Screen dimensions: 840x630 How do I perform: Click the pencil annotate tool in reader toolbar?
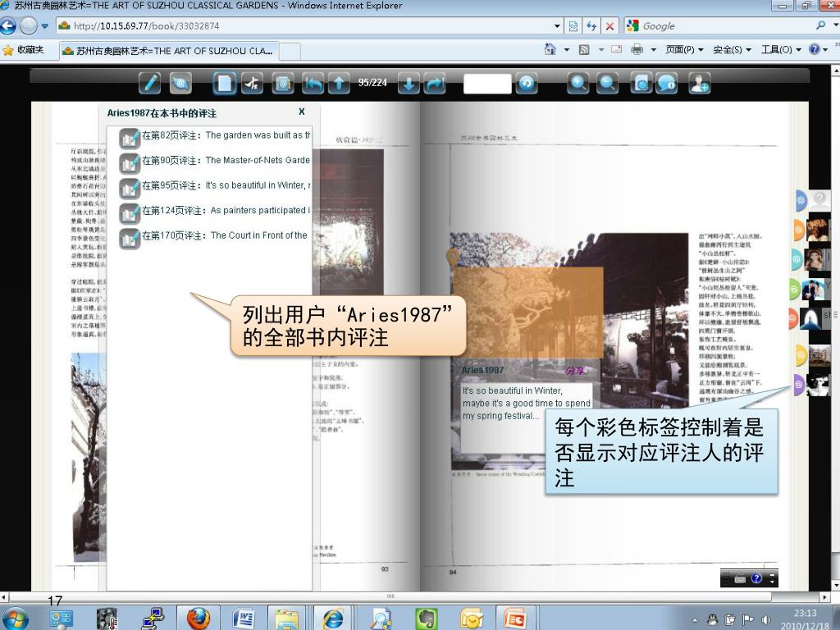(150, 83)
